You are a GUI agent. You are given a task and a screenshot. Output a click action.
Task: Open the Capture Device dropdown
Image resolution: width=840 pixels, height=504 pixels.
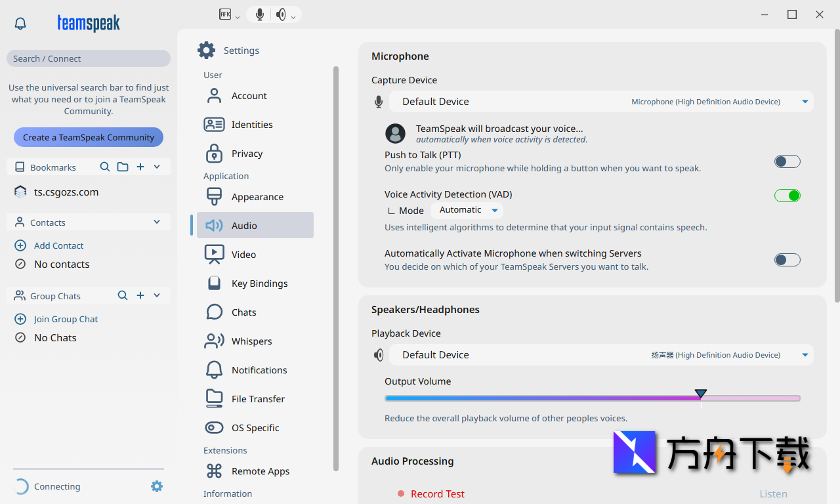coord(600,102)
